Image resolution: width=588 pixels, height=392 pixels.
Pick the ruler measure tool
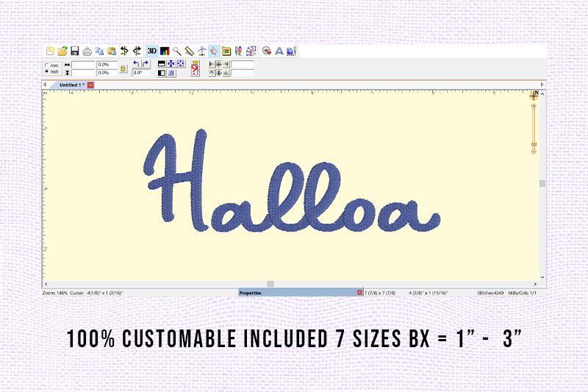pyautogui.click(x=190, y=51)
